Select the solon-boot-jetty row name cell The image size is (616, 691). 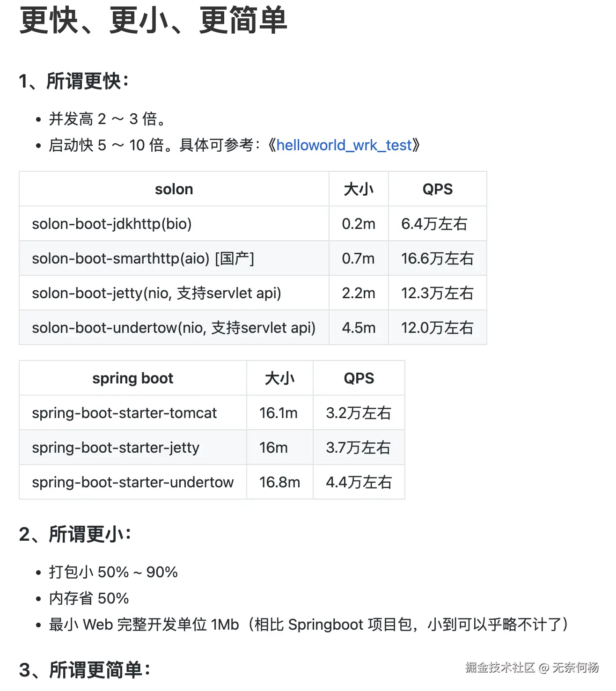(x=156, y=293)
